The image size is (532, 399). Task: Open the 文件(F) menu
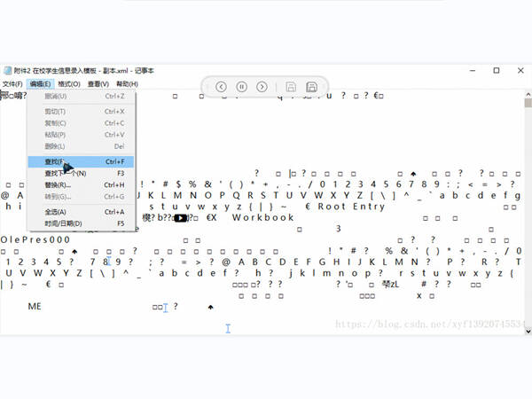point(12,84)
